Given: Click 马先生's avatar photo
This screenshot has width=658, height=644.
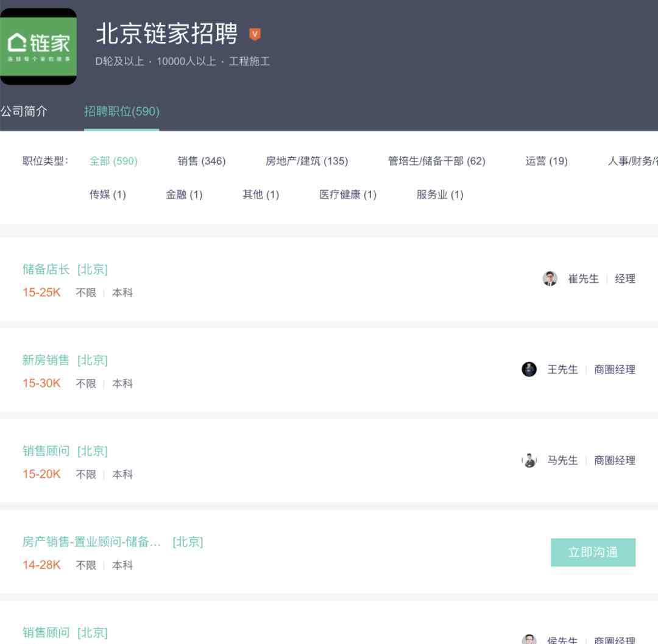Looking at the screenshot, I should pyautogui.click(x=529, y=461).
